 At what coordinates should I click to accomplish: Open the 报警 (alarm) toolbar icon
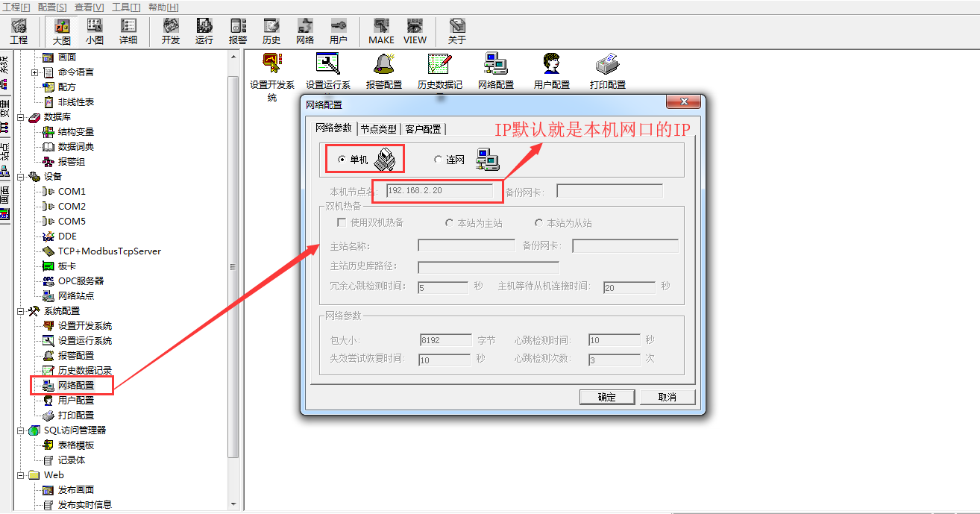pyautogui.click(x=238, y=31)
